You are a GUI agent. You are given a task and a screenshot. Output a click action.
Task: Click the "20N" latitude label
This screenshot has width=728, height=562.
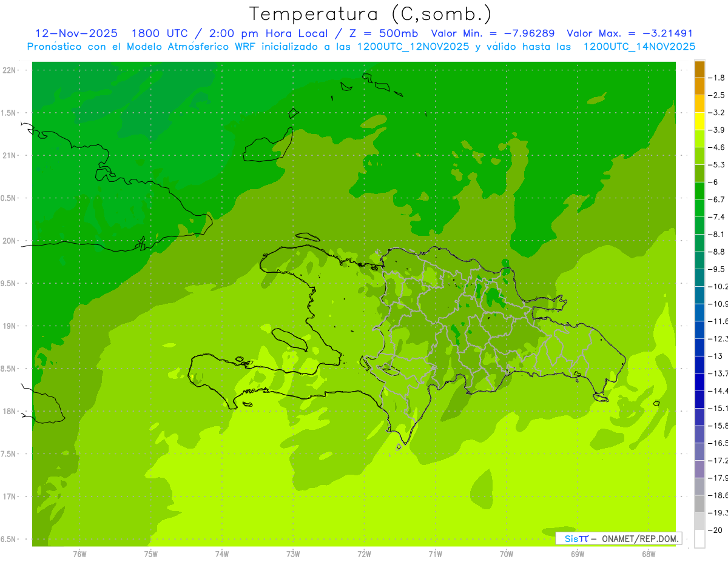click(9, 241)
